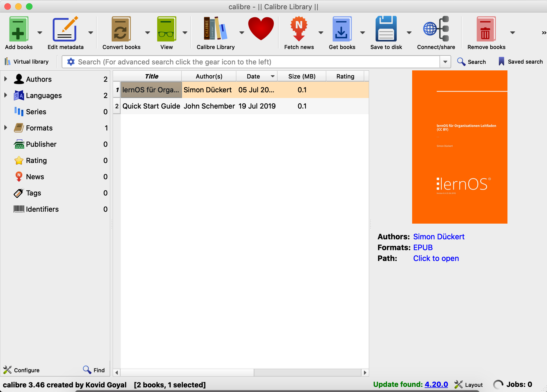Open Remove books dropdown arrow
The image size is (547, 392).
click(513, 33)
